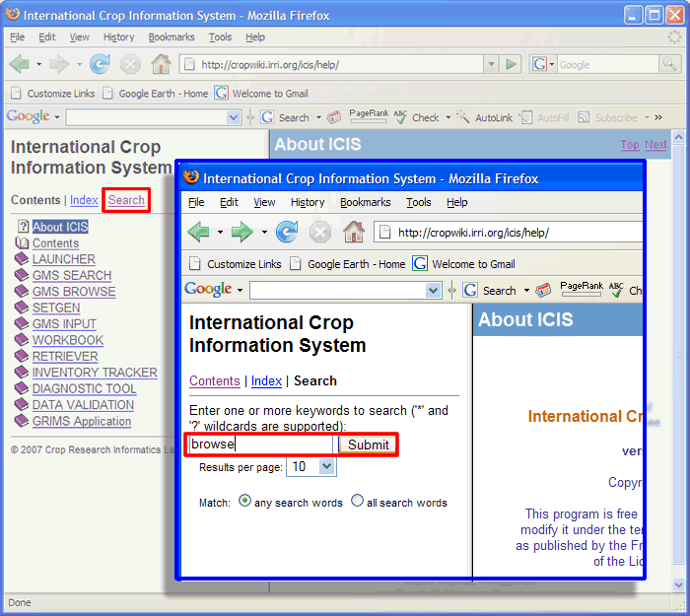The height and width of the screenshot is (616, 690).
Task: Click the G Search button in the main Google toolbar
Action: point(285,117)
